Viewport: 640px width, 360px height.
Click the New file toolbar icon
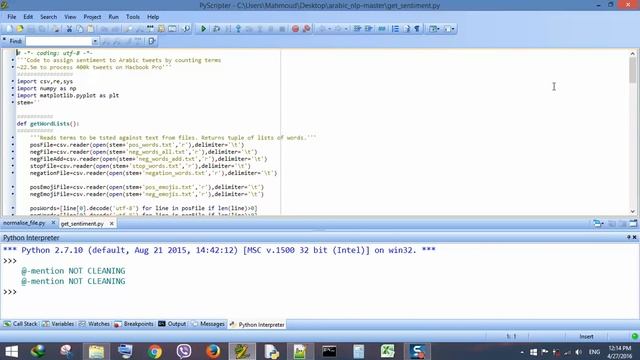pos(9,29)
